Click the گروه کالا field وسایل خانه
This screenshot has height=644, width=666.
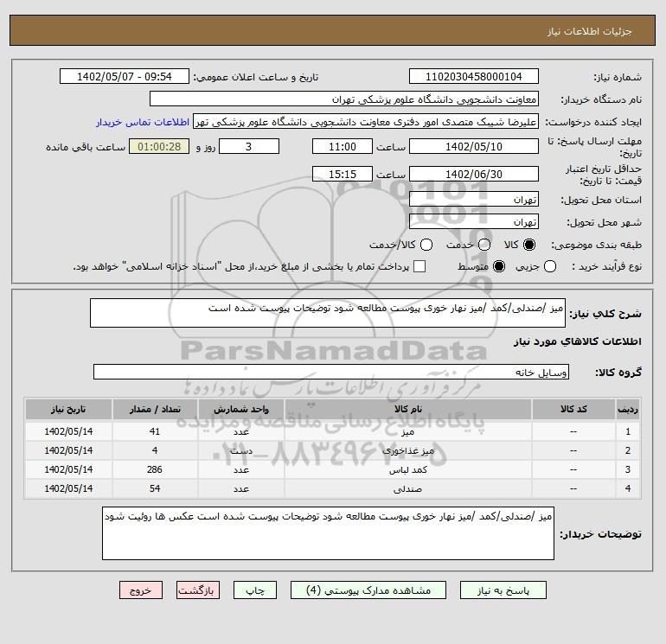pyautogui.click(x=331, y=372)
